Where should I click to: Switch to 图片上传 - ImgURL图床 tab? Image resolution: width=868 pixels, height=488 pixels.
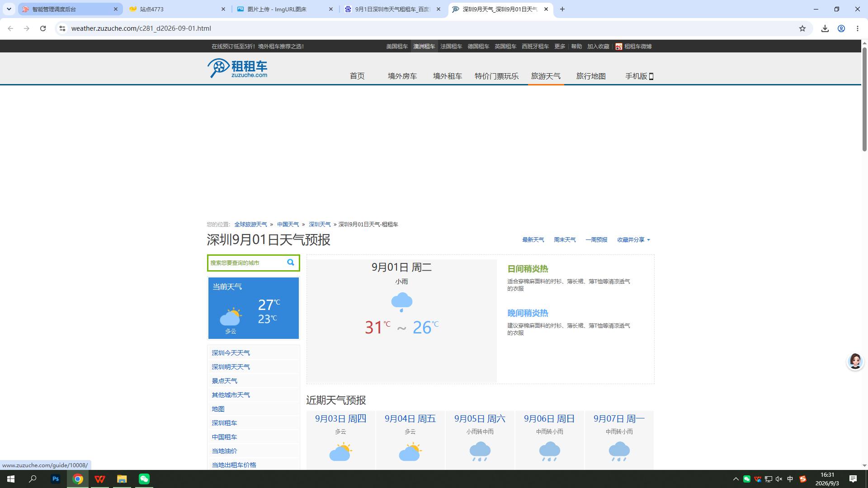pos(285,9)
